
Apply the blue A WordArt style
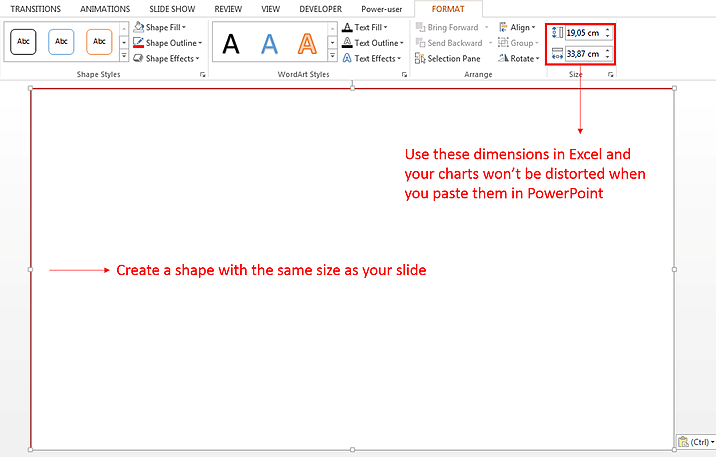point(269,44)
